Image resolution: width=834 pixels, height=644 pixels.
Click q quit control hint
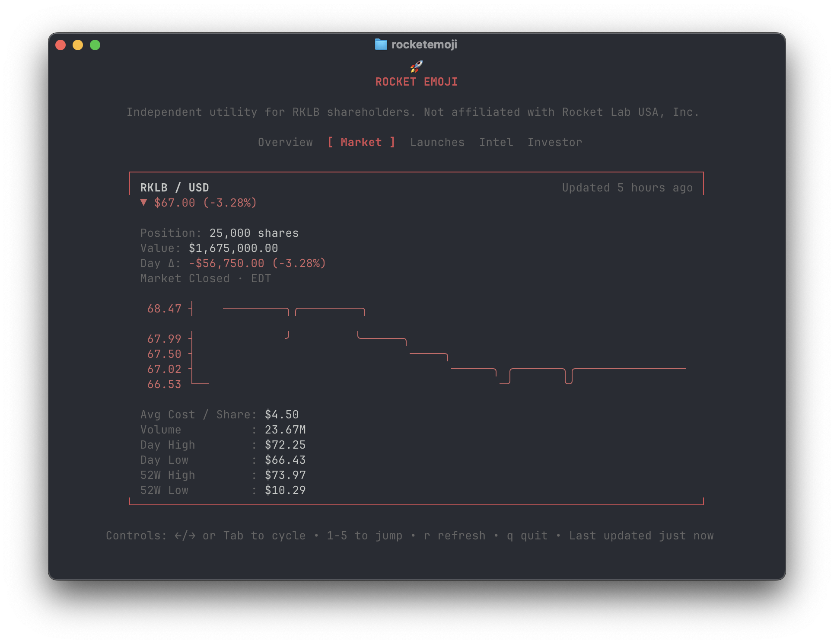527,536
